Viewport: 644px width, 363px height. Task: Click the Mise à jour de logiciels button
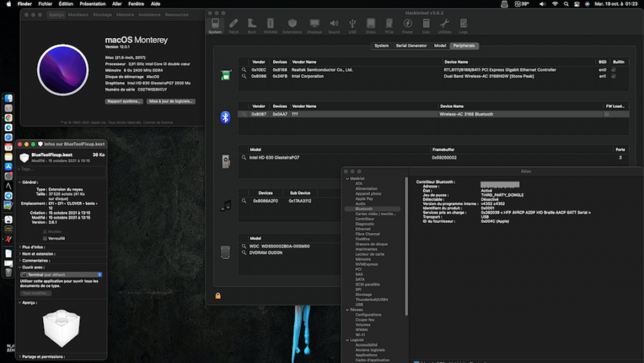coord(171,101)
